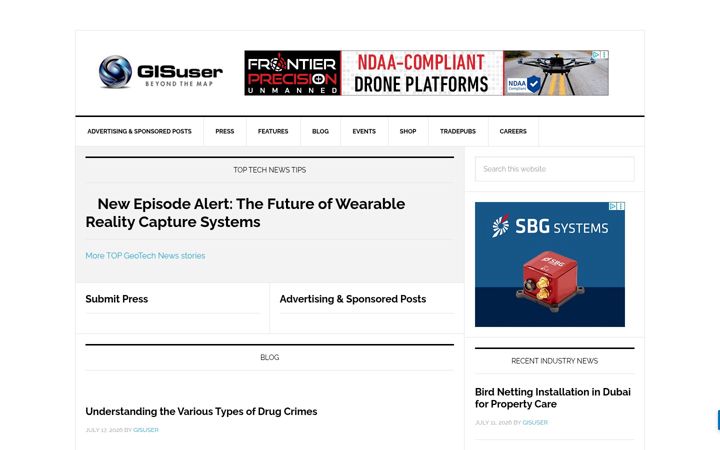
Task: Open Events navigation item
Action: (364, 131)
